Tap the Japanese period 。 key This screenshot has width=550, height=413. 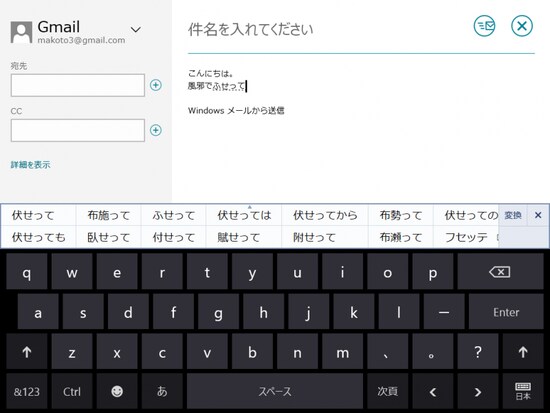coord(433,352)
